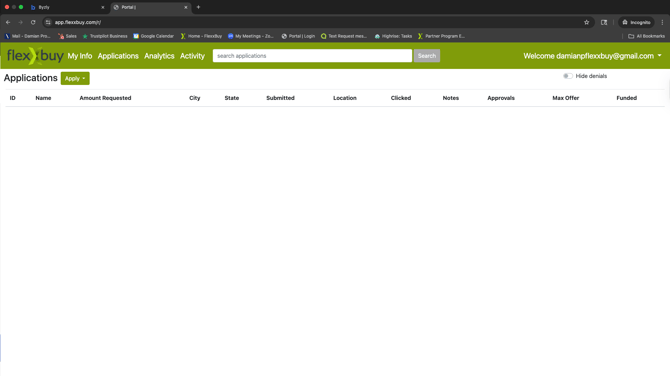Click the Approvals column header
The width and height of the screenshot is (670, 376).
pyautogui.click(x=501, y=98)
